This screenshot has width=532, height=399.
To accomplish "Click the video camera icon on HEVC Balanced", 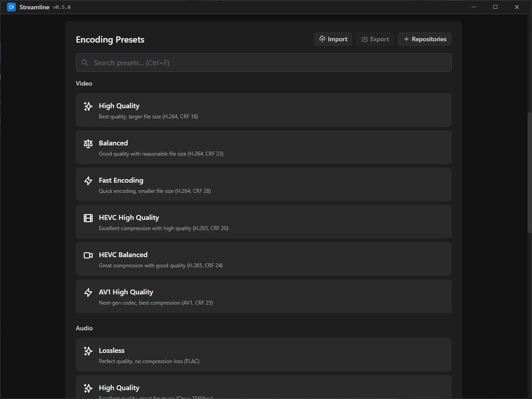I will pyautogui.click(x=88, y=255).
